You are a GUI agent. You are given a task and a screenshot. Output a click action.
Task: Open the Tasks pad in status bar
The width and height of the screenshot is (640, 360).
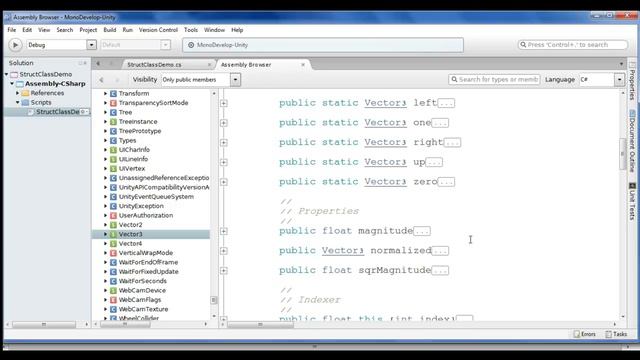[616, 334]
